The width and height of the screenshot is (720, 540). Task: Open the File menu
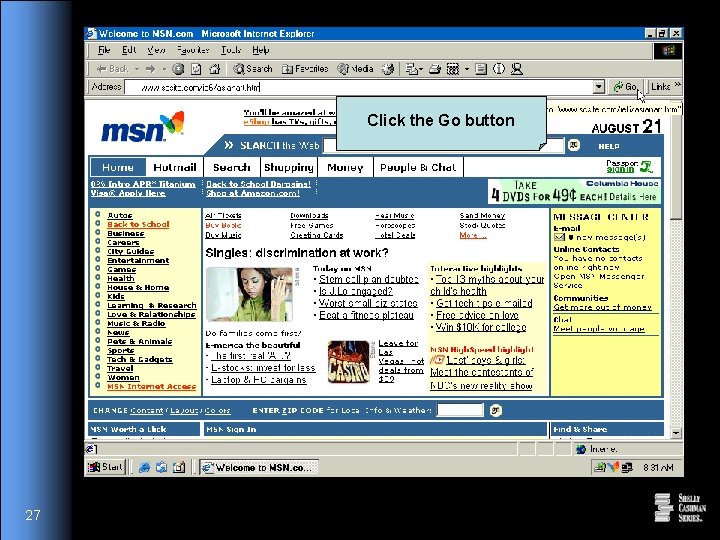tap(104, 50)
